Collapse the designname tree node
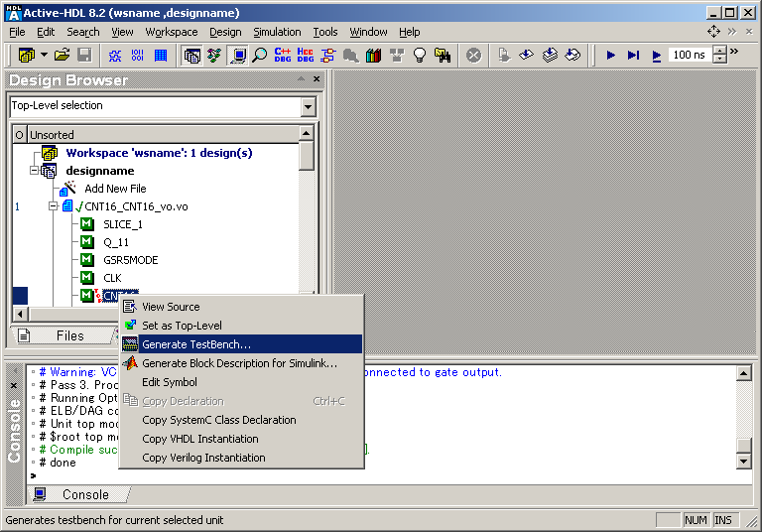This screenshot has height=532, width=762. pos(34,171)
